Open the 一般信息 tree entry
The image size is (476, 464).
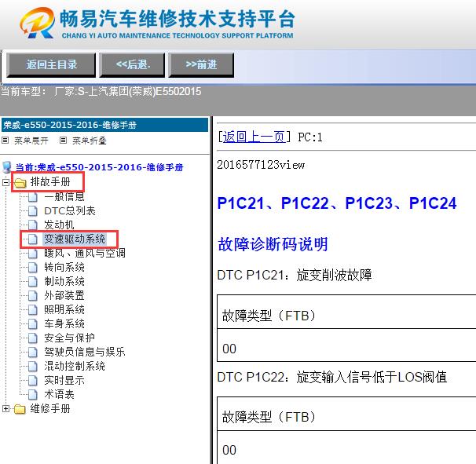[x=64, y=196]
